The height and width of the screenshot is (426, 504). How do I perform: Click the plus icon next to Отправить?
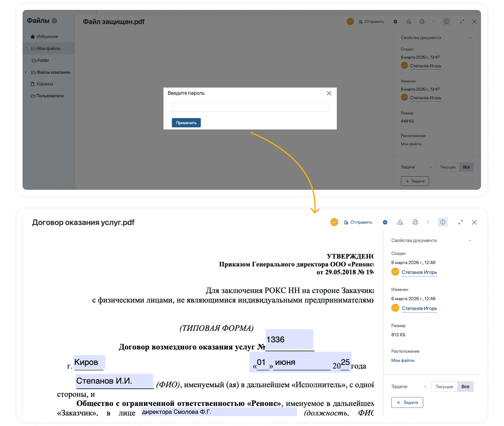[385, 222]
